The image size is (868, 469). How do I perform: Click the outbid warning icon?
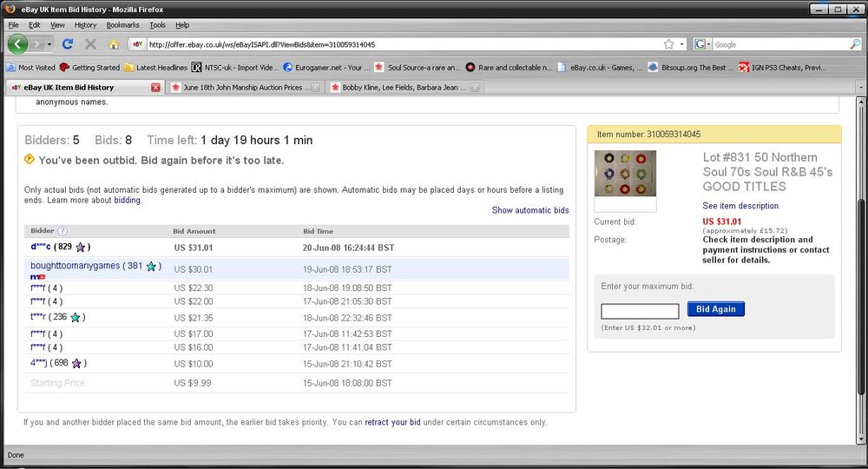(x=30, y=160)
